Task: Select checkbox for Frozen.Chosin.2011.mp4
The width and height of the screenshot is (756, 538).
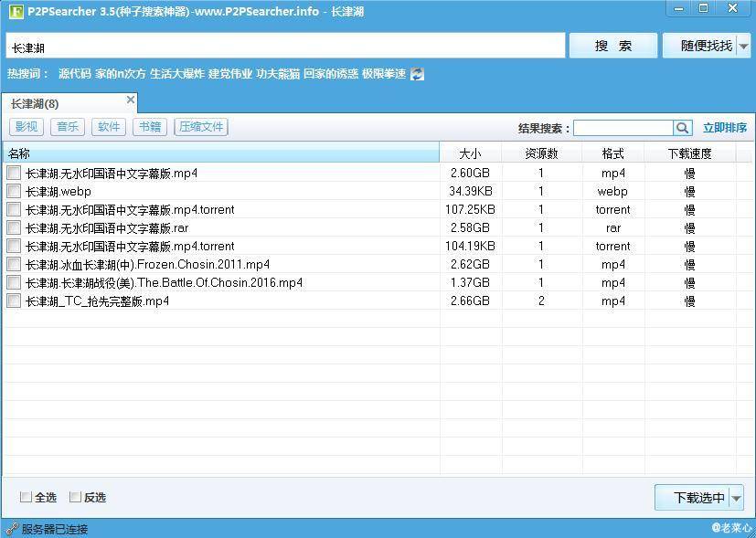Action: pyautogui.click(x=14, y=264)
